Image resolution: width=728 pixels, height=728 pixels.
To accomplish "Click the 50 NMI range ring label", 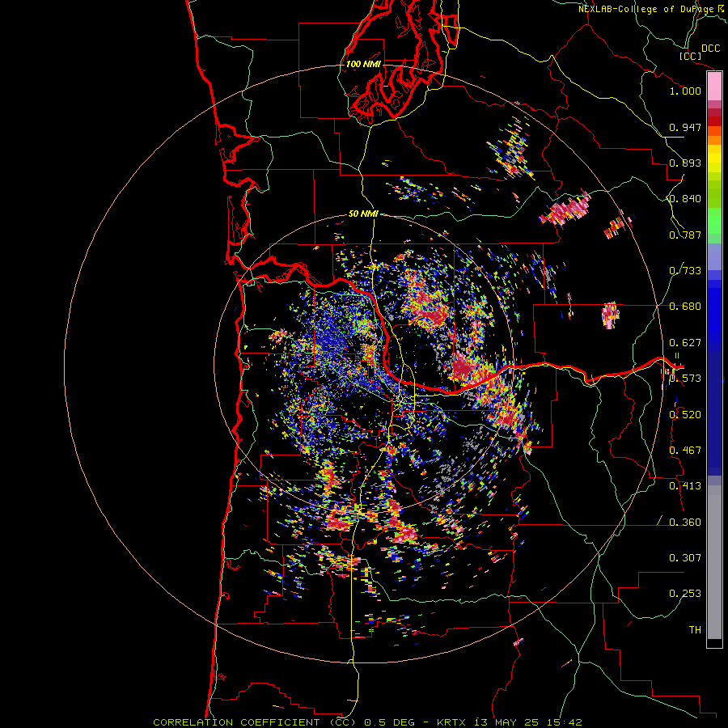I will click(x=363, y=214).
